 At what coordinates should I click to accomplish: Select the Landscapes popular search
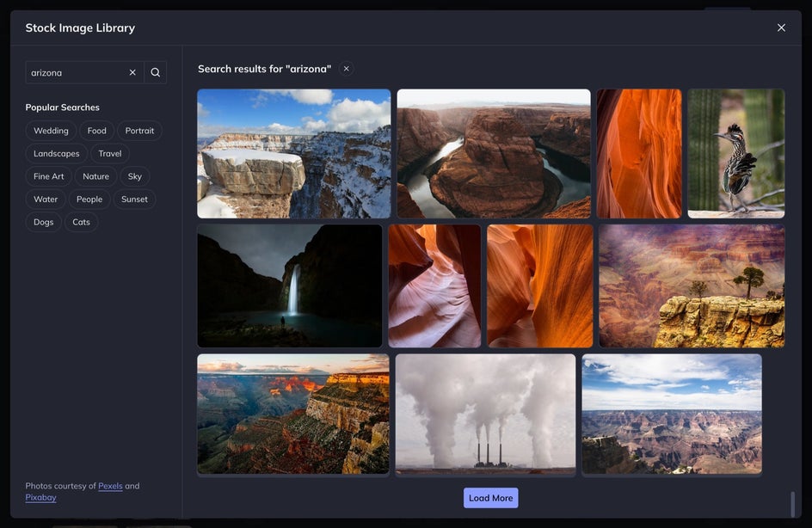point(57,153)
